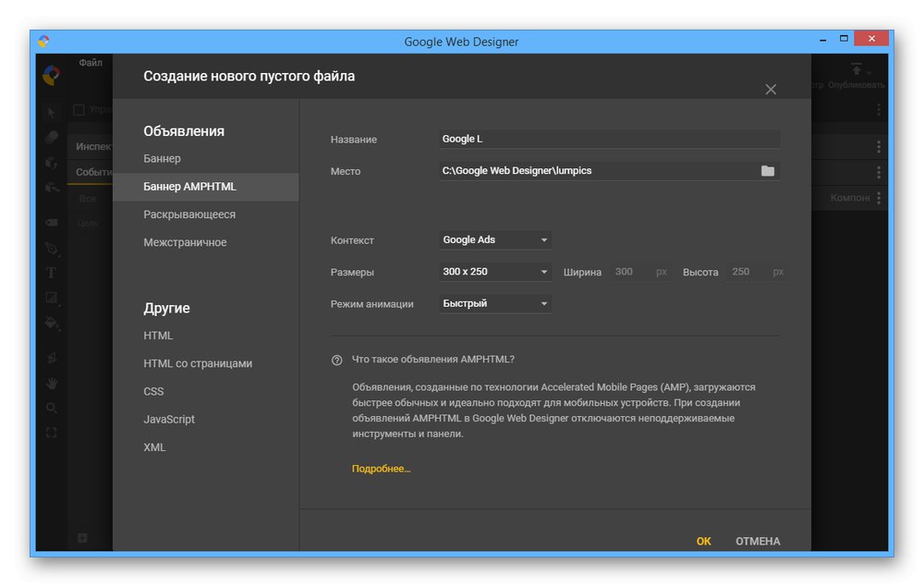This screenshot has width=924, height=587.
Task: Select the Hand pan tool
Action: (x=52, y=382)
